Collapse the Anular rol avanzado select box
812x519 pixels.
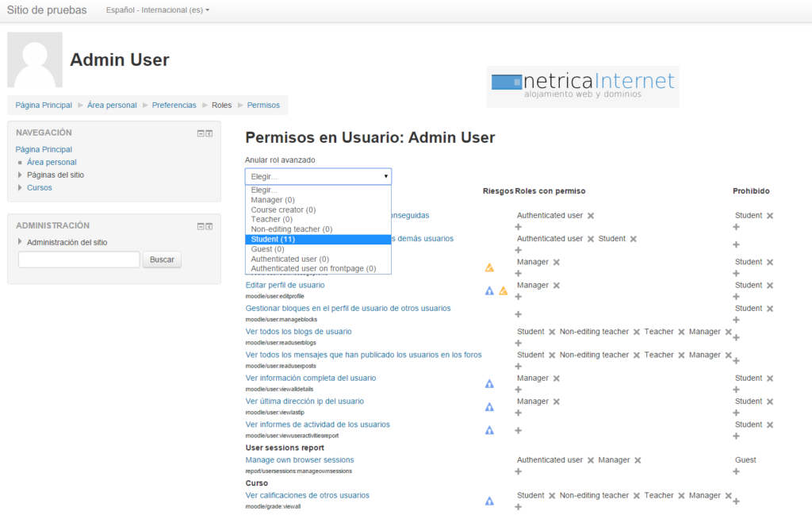pyautogui.click(x=318, y=176)
